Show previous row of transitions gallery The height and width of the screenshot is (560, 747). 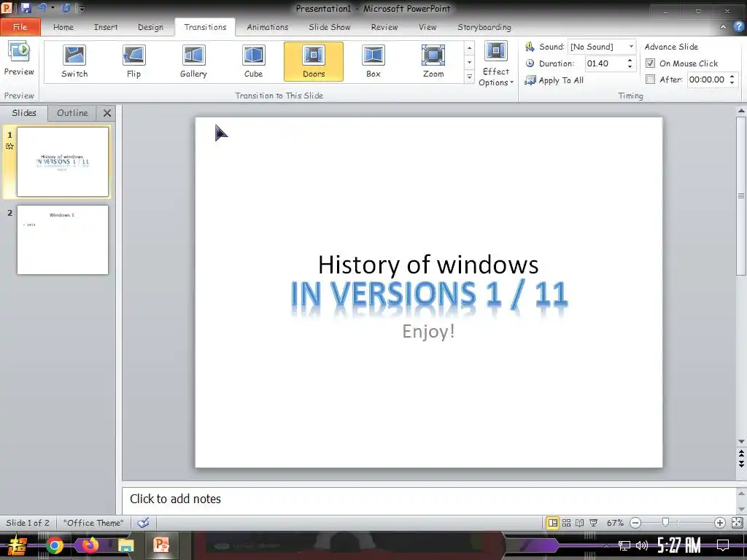pyautogui.click(x=469, y=48)
